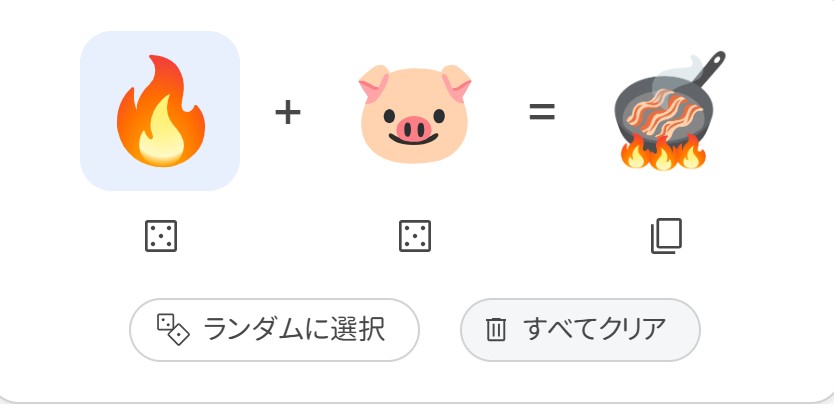Click the frying pan handle in result

point(713,68)
